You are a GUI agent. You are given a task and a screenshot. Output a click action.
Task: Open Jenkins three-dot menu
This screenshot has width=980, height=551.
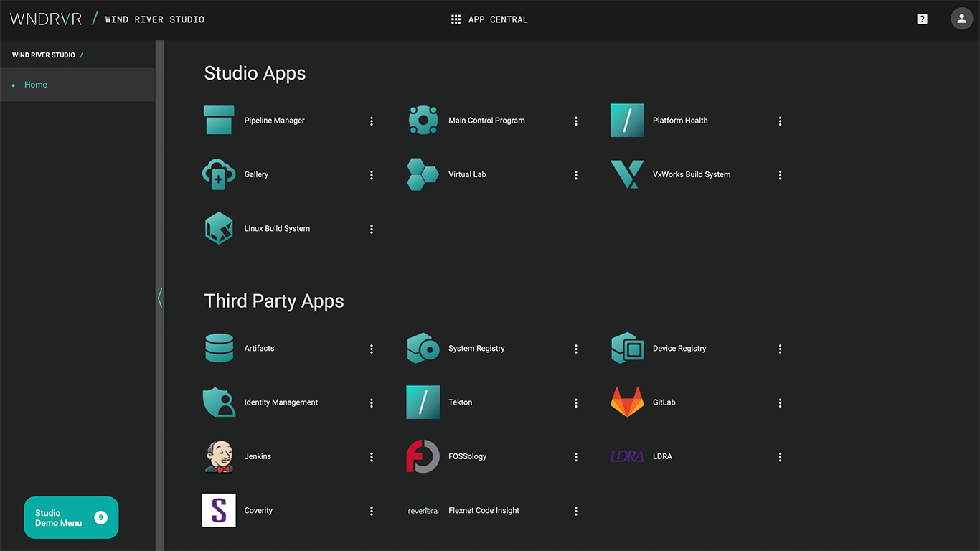tap(372, 457)
